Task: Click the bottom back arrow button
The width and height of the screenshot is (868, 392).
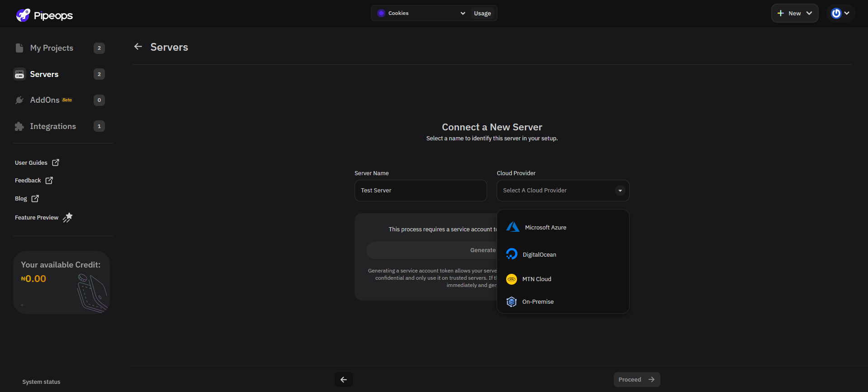Action: [x=344, y=379]
